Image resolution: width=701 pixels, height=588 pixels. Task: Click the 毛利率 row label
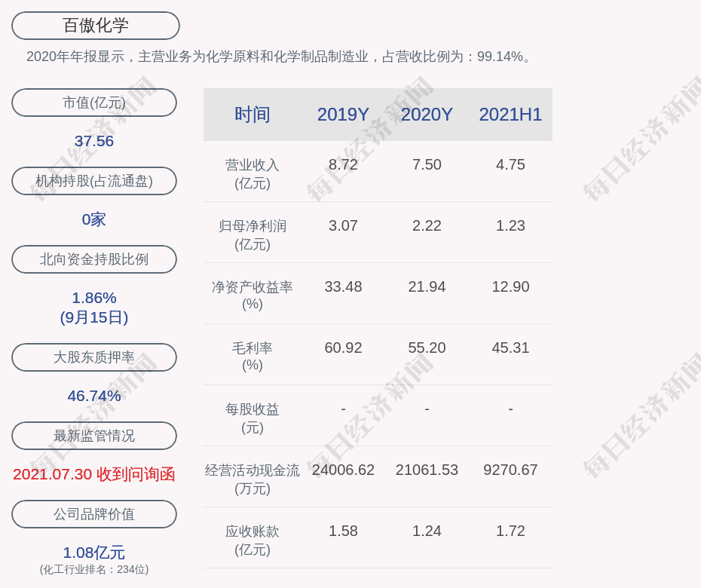pyautogui.click(x=253, y=357)
